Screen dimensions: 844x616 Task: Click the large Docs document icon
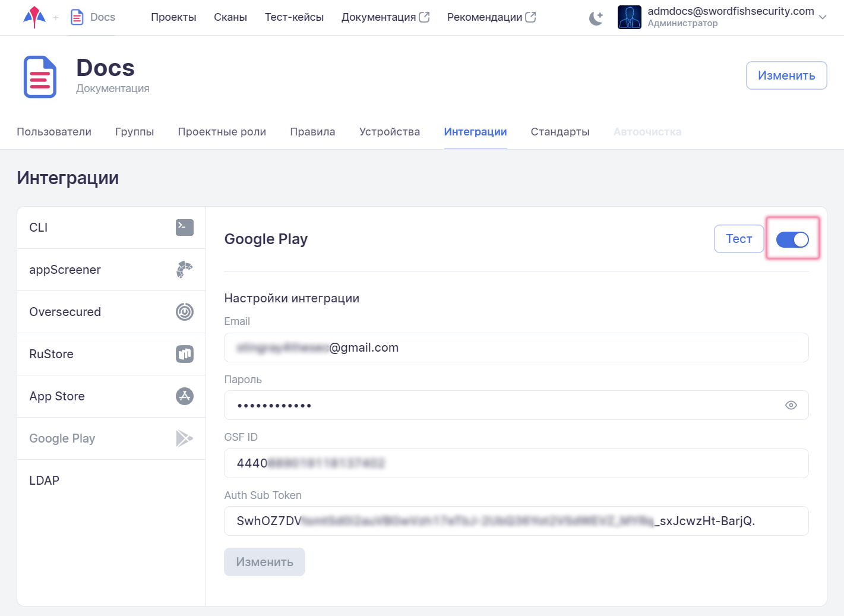click(40, 77)
